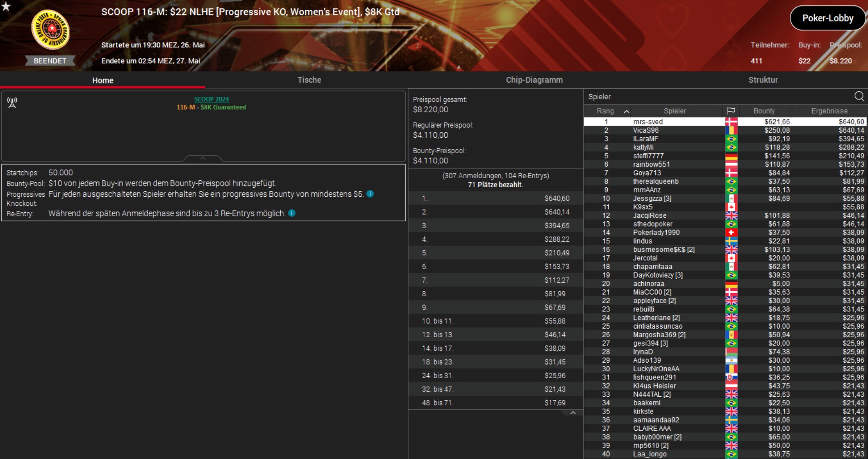868x459 pixels.
Task: Click info icon beside Progressives Knockout text
Action: [370, 194]
